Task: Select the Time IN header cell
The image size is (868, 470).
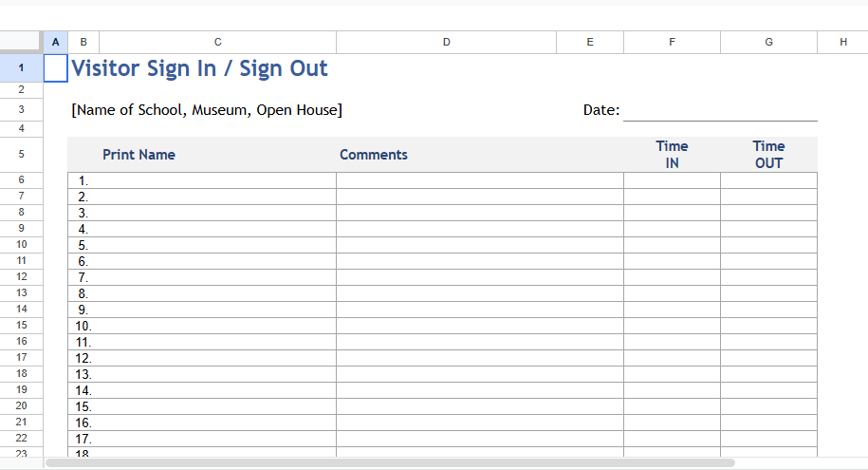Action: click(672, 155)
